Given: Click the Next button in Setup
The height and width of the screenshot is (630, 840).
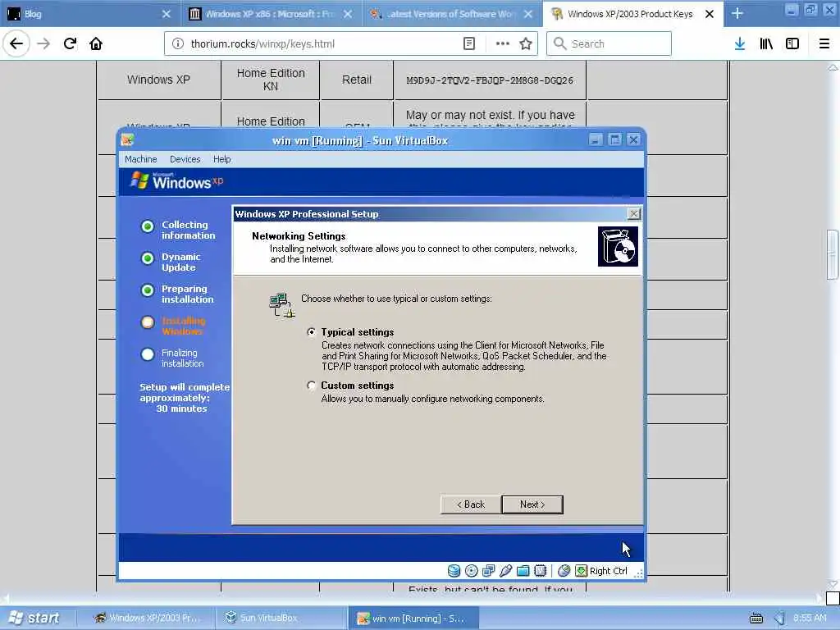Looking at the screenshot, I should pyautogui.click(x=532, y=504).
